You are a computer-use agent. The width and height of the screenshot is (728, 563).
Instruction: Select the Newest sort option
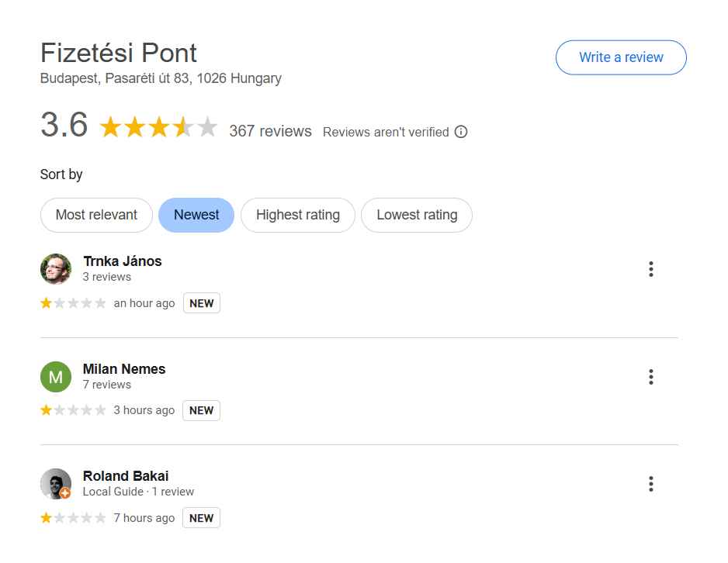tap(196, 215)
